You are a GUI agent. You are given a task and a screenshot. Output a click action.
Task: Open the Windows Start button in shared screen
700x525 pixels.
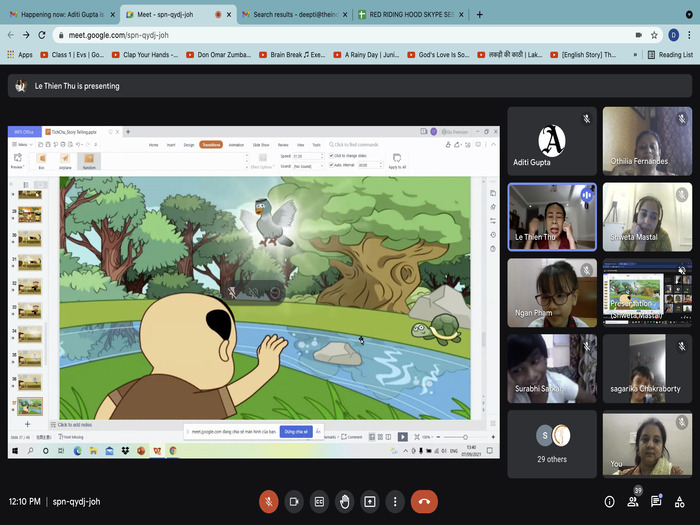click(x=15, y=451)
